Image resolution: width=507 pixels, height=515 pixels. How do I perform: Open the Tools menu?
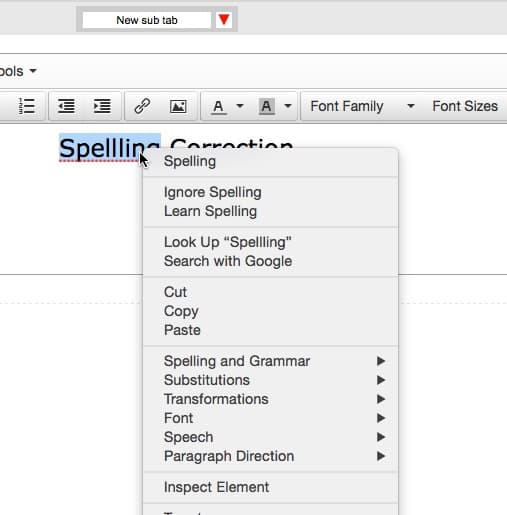17,71
